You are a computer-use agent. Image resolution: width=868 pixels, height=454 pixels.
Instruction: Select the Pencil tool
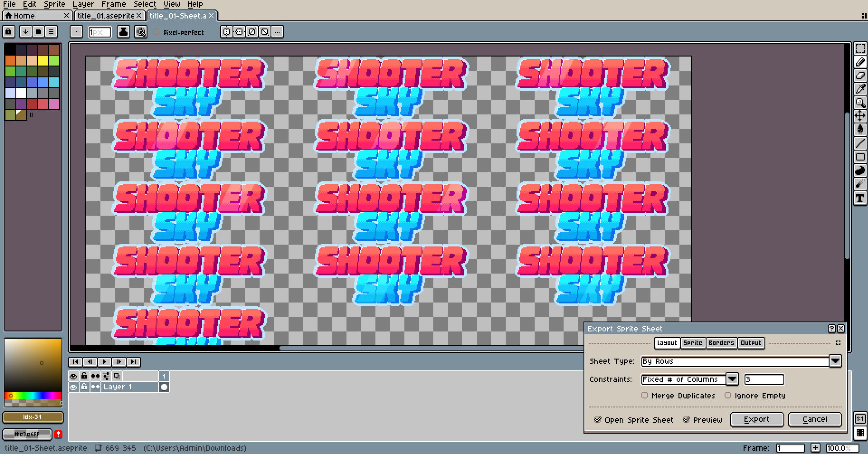coord(860,62)
